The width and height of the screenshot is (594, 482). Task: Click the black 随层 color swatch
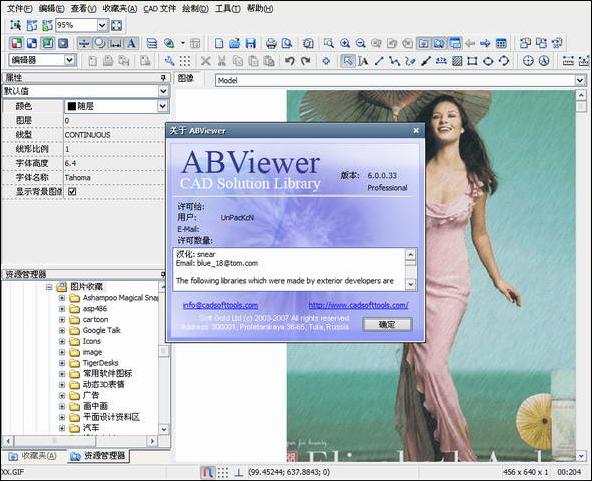(71, 106)
